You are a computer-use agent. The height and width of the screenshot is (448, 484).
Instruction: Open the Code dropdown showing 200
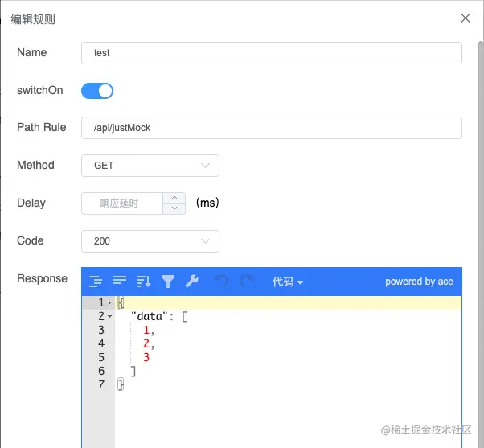(x=150, y=241)
